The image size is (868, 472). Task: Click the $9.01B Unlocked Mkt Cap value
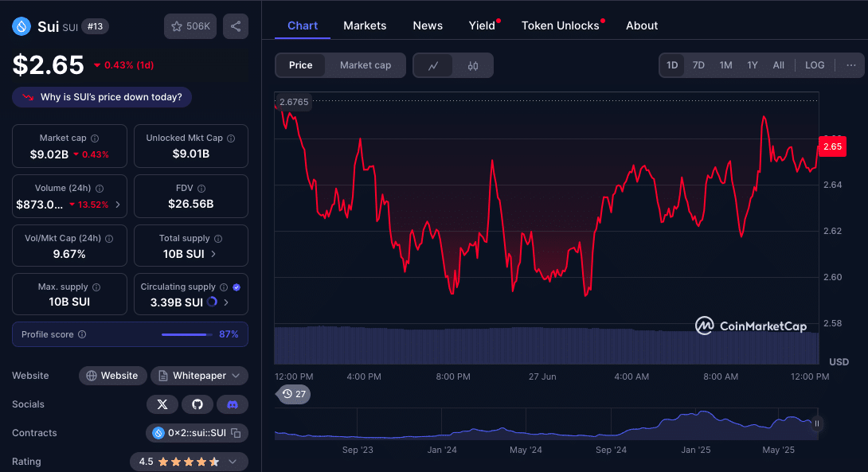[191, 154]
